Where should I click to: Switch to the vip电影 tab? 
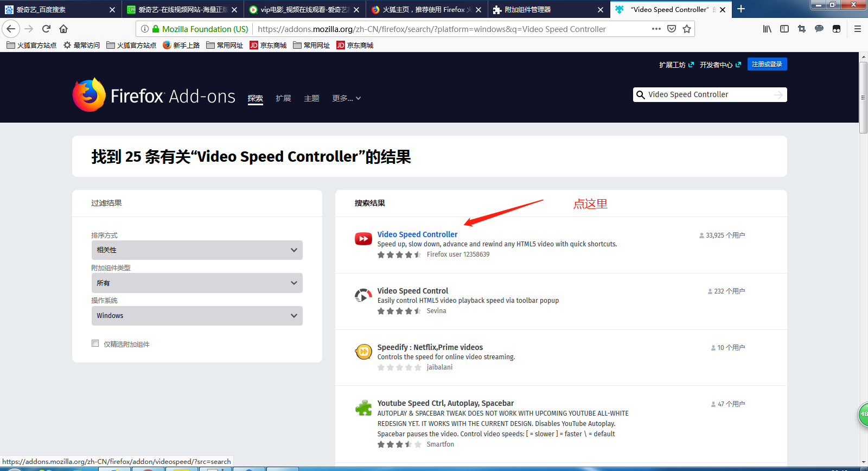tap(304, 10)
